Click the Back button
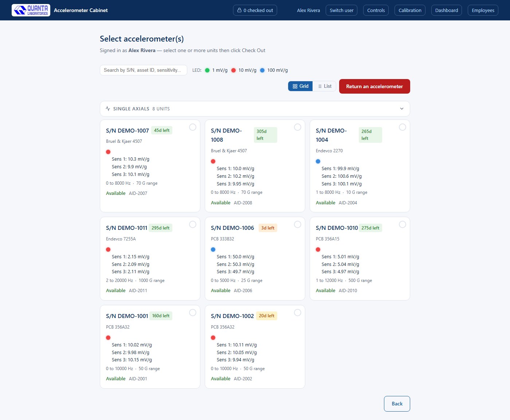This screenshot has height=420, width=510. (397, 404)
